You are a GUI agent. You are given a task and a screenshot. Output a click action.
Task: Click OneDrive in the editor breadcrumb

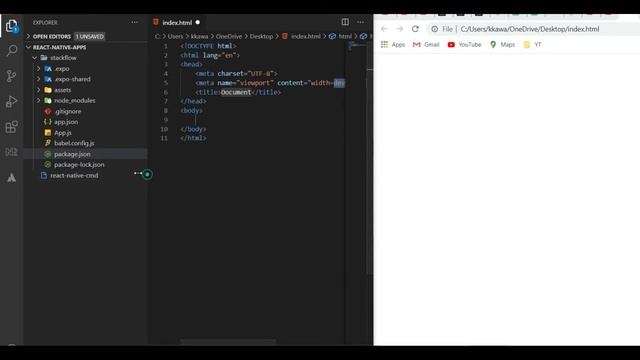pos(229,36)
